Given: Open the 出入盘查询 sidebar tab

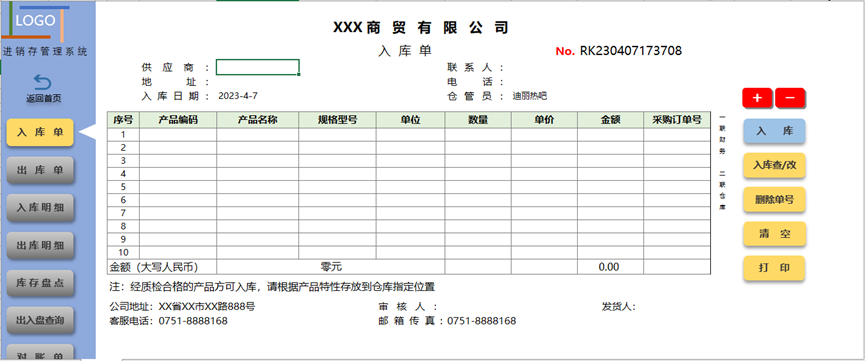Looking at the screenshot, I should [x=40, y=320].
